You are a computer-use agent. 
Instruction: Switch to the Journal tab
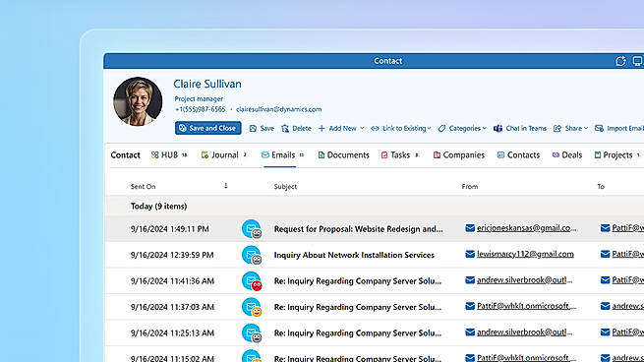tap(224, 154)
